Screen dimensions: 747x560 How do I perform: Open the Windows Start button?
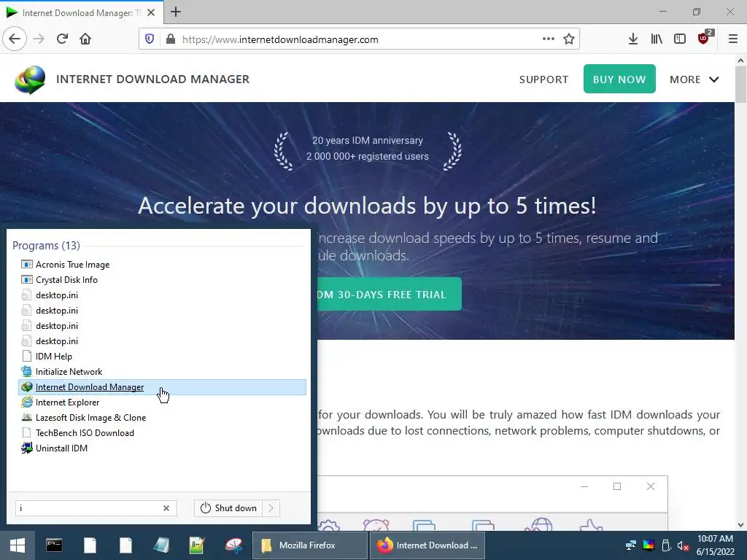pos(18,545)
